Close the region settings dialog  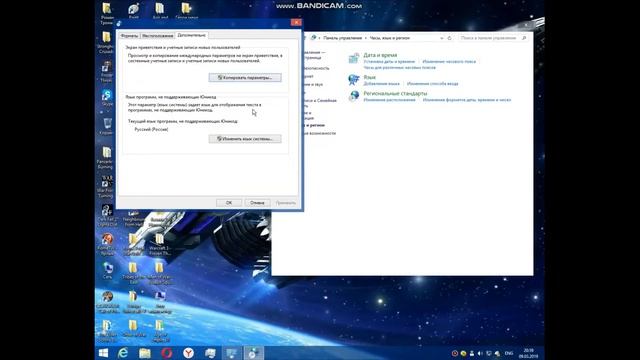point(296,22)
